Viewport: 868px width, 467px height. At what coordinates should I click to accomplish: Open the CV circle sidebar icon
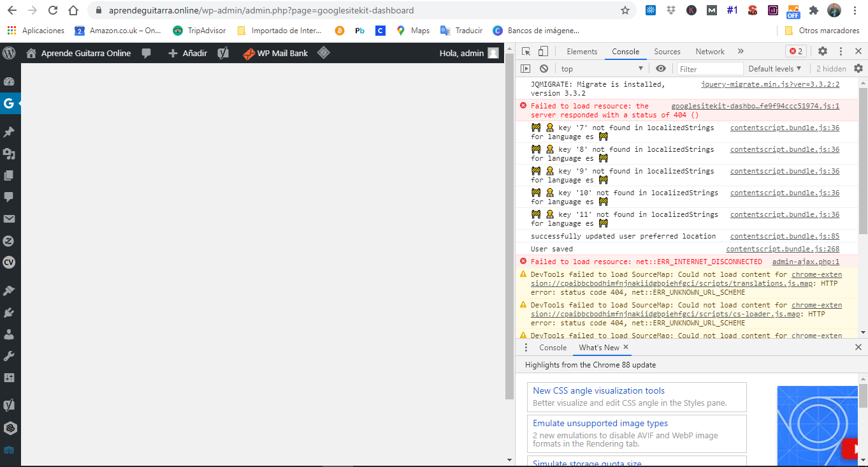tap(9, 262)
